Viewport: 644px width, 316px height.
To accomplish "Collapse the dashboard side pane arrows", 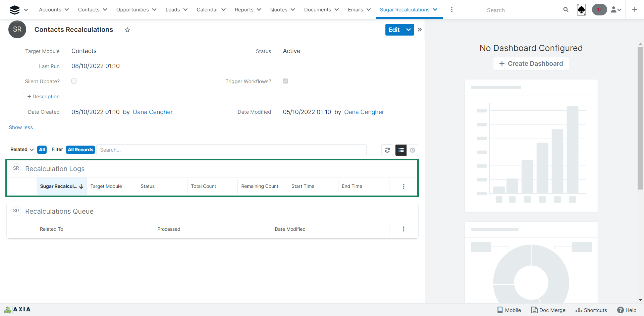I will [420, 30].
